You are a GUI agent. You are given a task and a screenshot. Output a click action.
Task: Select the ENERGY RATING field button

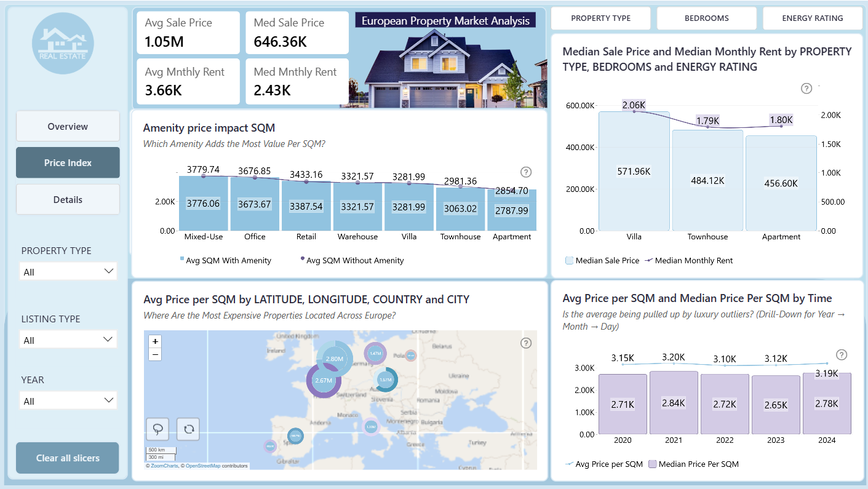(813, 18)
